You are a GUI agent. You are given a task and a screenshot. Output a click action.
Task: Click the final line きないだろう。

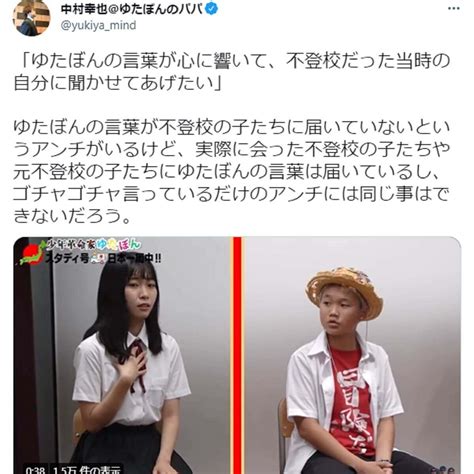pos(72,216)
